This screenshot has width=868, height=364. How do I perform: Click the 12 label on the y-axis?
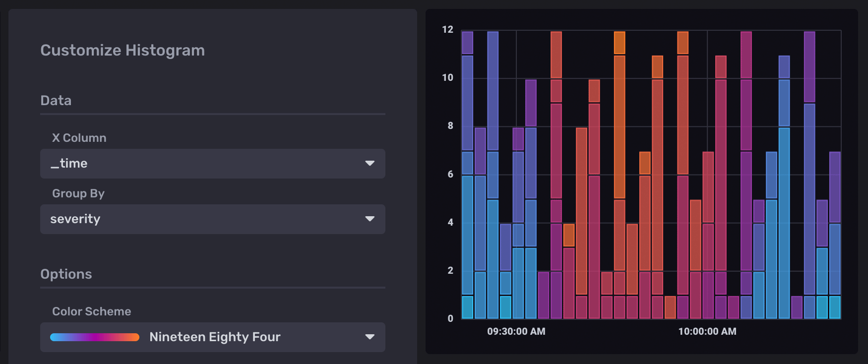pyautogui.click(x=447, y=30)
